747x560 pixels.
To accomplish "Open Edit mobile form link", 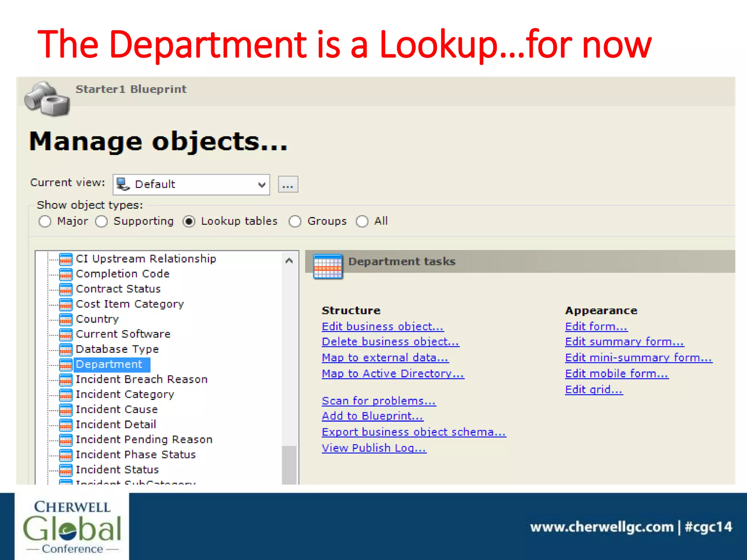I will point(617,374).
